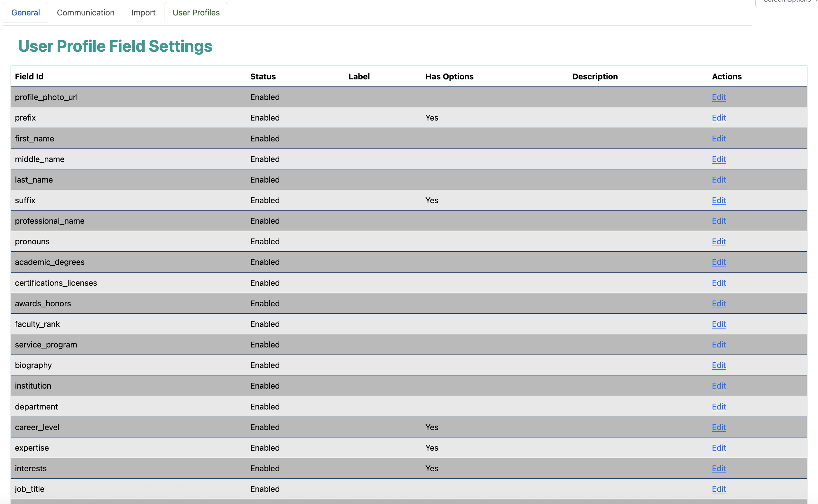Viewport: 818px width, 504px height.
Task: Click Edit for job_title row
Action: pos(719,489)
